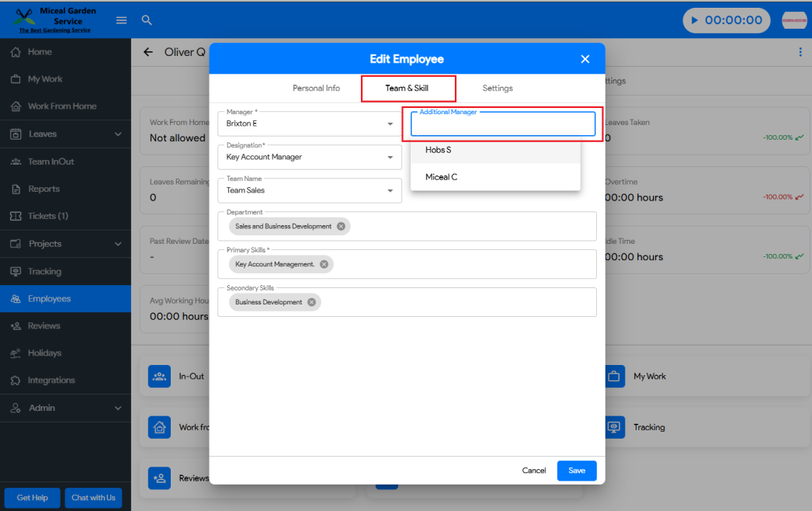Open the three-dot options menu
Screen dimensions: 812x511
(800, 52)
